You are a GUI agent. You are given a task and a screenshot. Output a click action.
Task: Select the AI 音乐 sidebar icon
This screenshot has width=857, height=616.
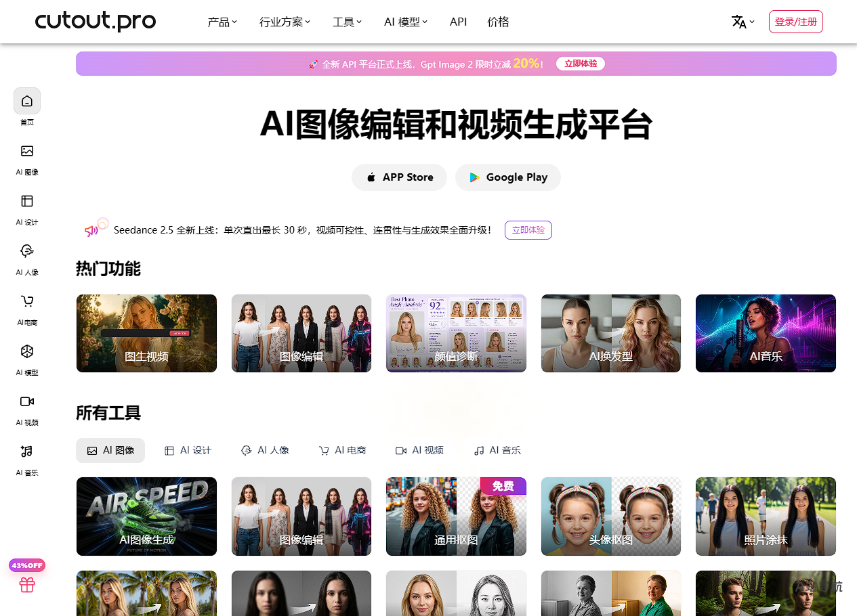[27, 452]
